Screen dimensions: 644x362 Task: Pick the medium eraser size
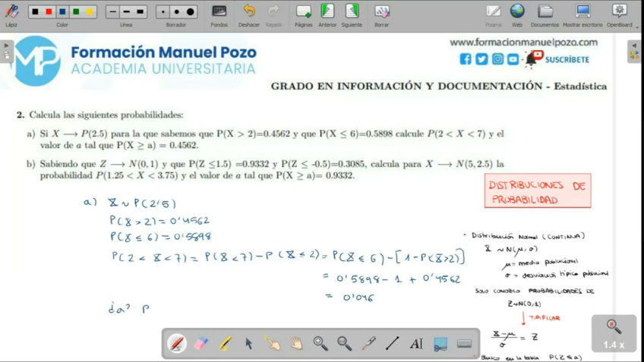click(x=177, y=12)
